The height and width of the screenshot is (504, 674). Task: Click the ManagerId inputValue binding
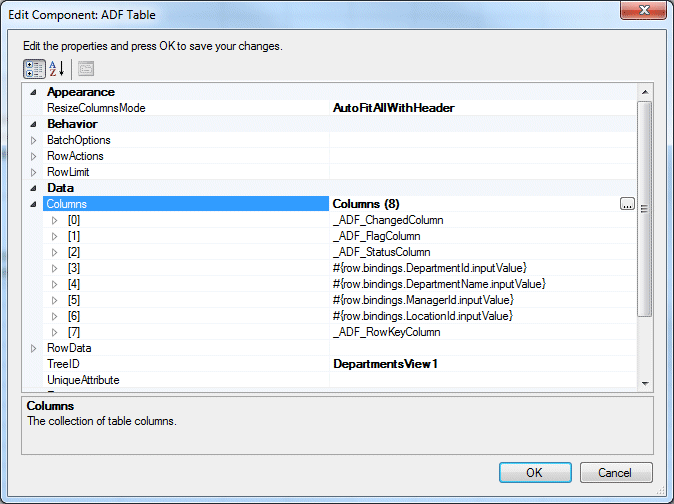423,300
